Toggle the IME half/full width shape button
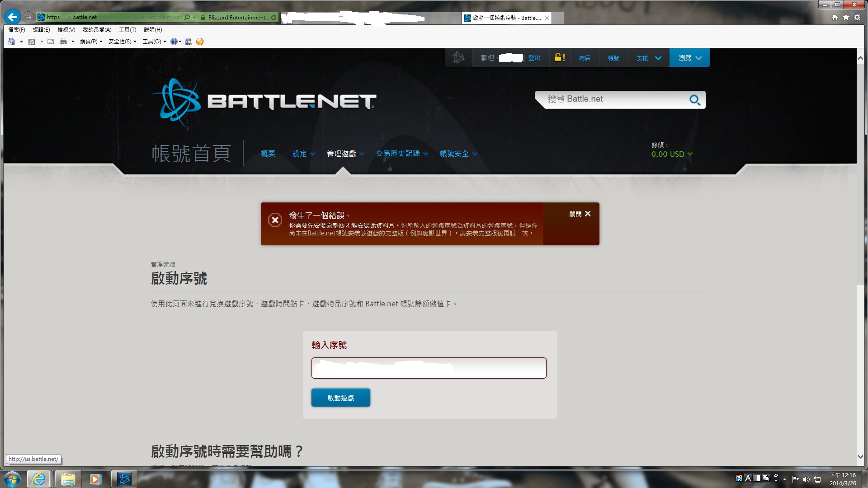Viewport: 868px width, 488px height. [757, 478]
